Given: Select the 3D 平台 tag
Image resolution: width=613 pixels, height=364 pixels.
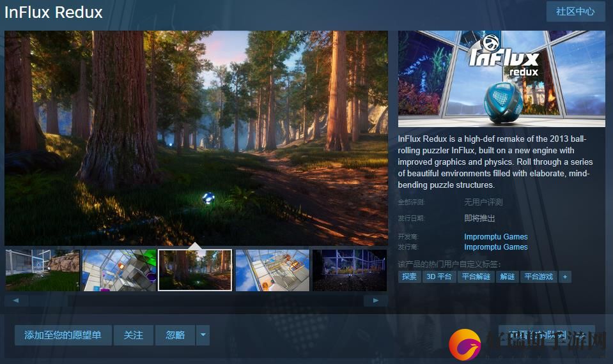Looking at the screenshot, I should click(x=439, y=277).
